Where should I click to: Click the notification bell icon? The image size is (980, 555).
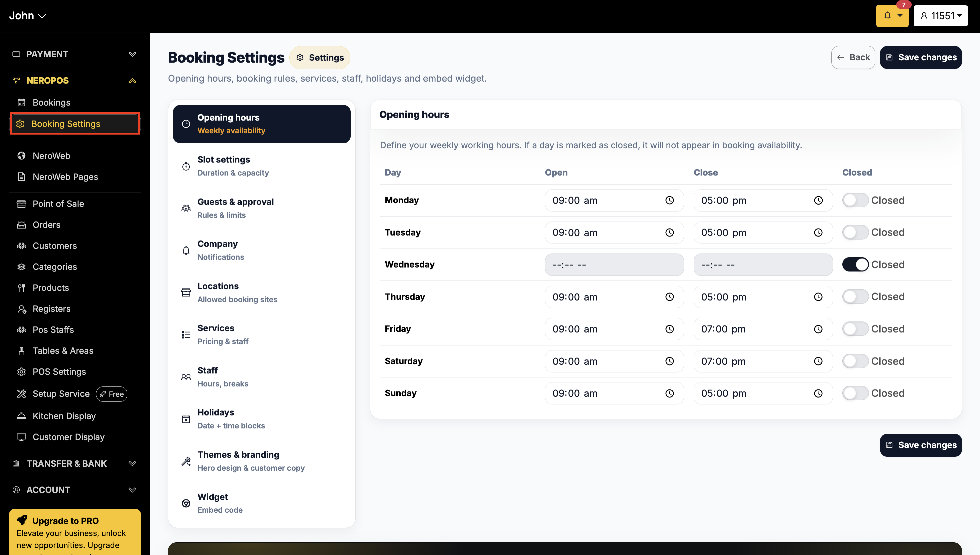coord(887,16)
